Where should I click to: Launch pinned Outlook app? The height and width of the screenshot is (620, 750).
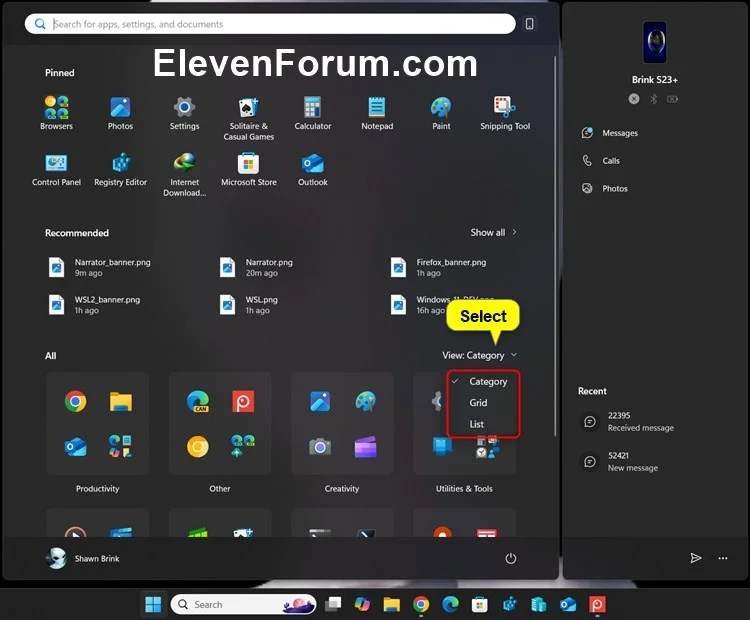click(x=312, y=169)
